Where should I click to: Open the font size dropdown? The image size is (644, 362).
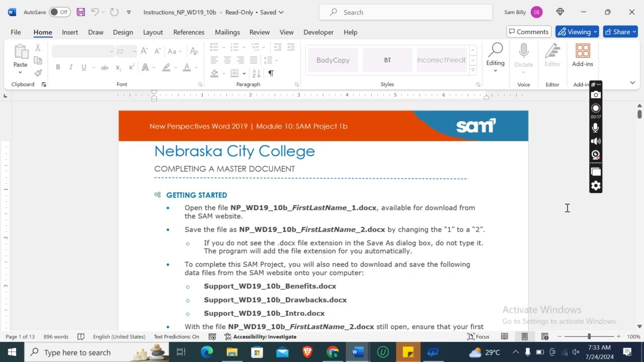134,51
